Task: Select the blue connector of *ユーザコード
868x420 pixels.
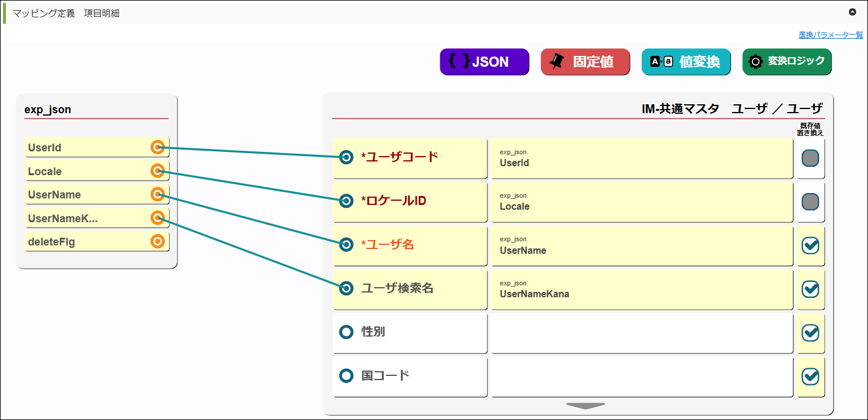Action: tap(346, 157)
